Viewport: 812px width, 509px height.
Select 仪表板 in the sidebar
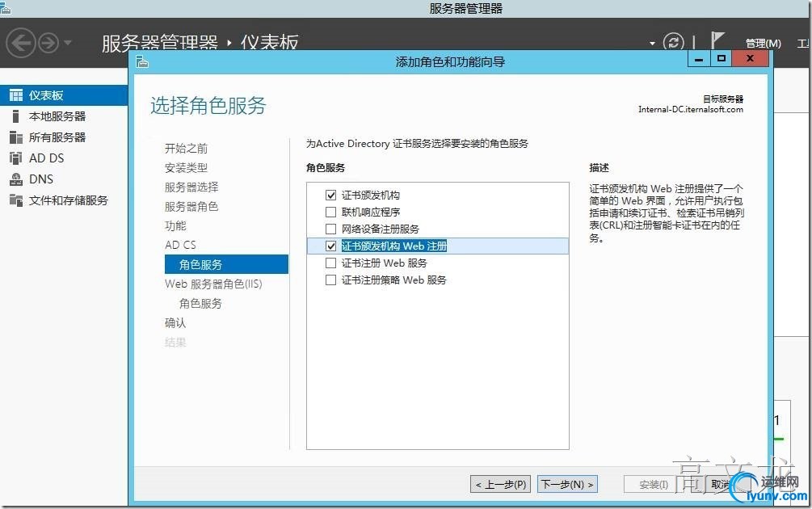point(64,95)
